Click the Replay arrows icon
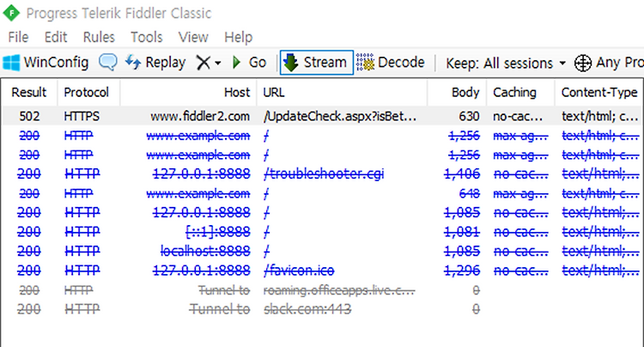This screenshot has height=347, width=644. coord(133,63)
